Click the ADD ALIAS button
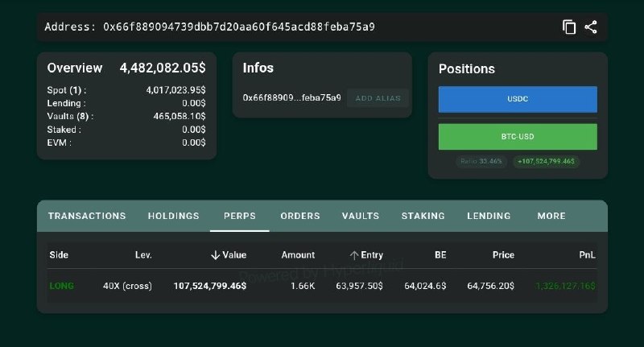 (x=378, y=98)
